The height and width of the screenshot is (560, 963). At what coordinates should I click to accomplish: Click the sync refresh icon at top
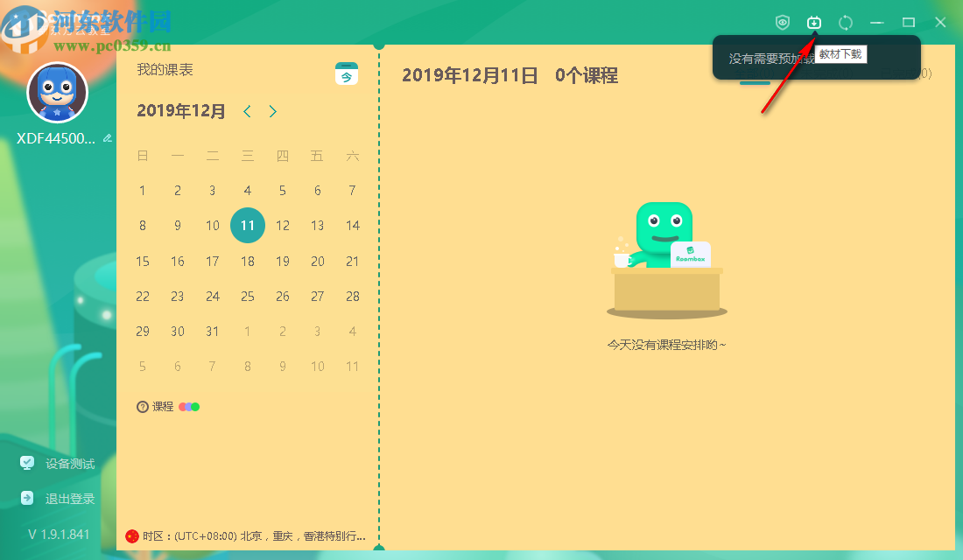pyautogui.click(x=846, y=22)
